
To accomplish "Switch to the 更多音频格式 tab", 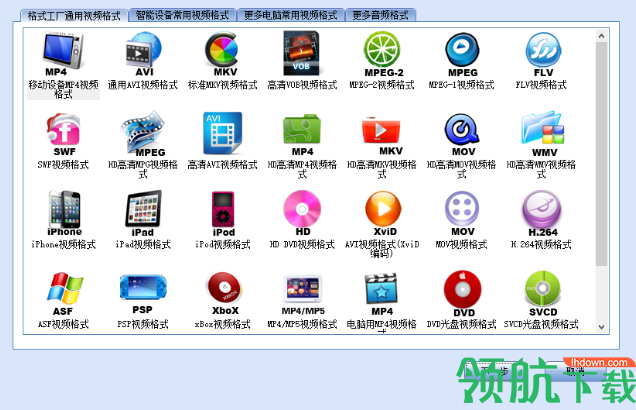I will click(x=380, y=15).
